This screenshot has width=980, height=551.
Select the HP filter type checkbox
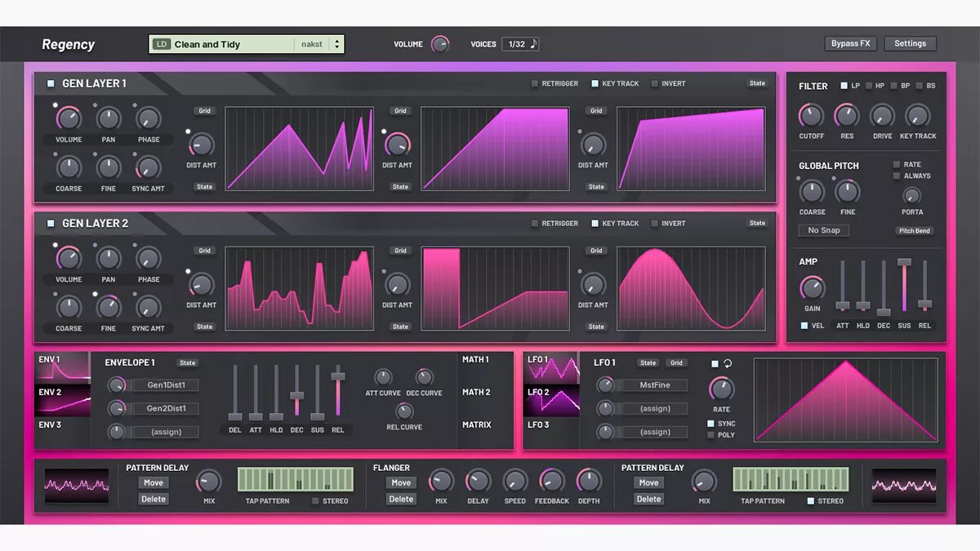[x=869, y=86]
